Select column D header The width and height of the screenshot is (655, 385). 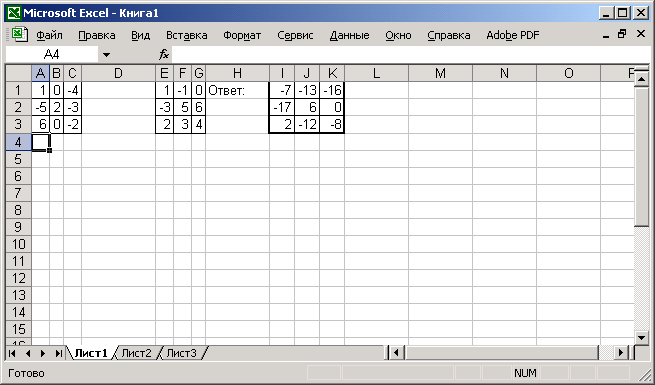tap(118, 73)
